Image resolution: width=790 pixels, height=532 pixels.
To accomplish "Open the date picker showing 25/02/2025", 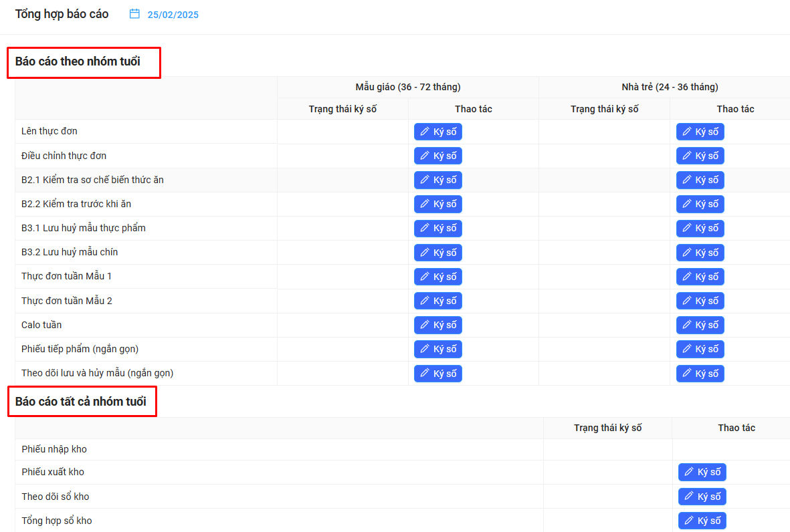I will 173,15.
